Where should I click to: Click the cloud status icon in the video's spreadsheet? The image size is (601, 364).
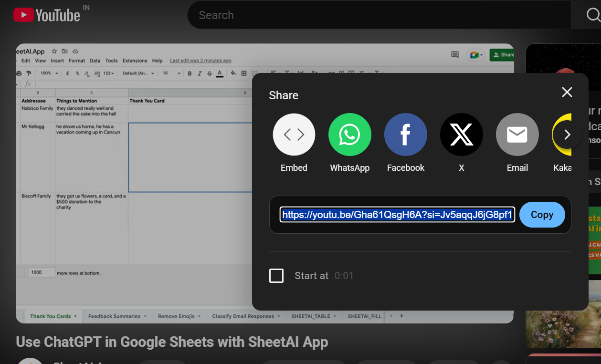click(x=75, y=51)
